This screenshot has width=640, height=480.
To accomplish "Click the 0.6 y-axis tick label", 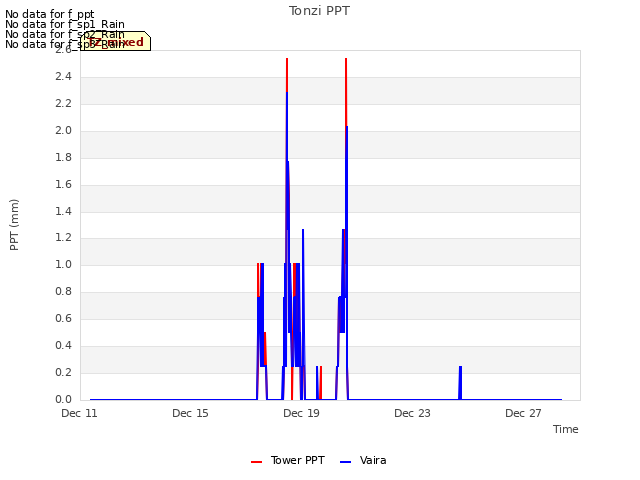I will [63, 318].
